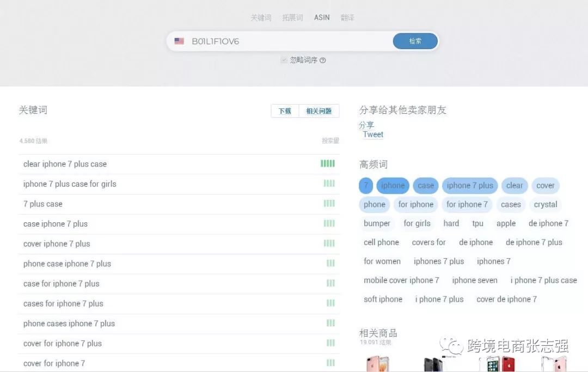
Task: Click the 分享 link
Action: pyautogui.click(x=366, y=125)
